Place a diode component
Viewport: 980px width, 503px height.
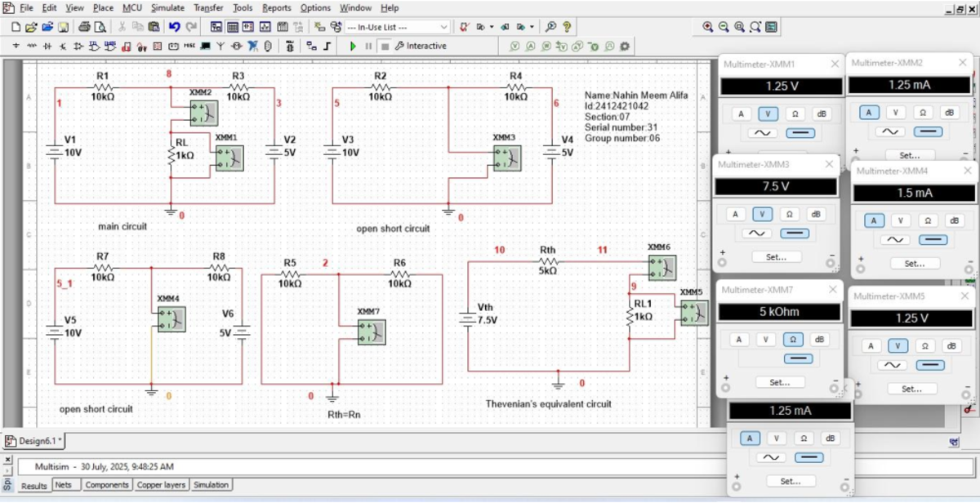click(x=48, y=46)
